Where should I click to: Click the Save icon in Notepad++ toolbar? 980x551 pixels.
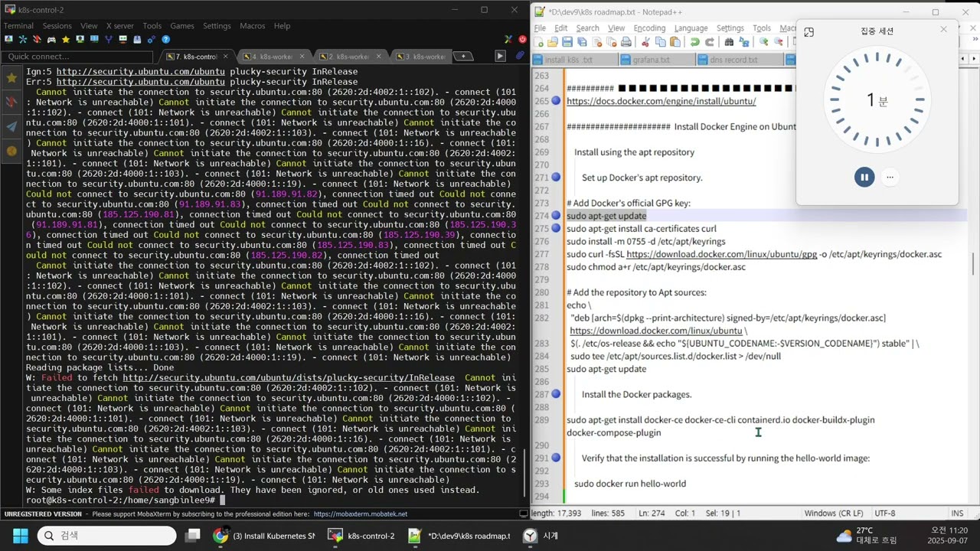coord(567,41)
